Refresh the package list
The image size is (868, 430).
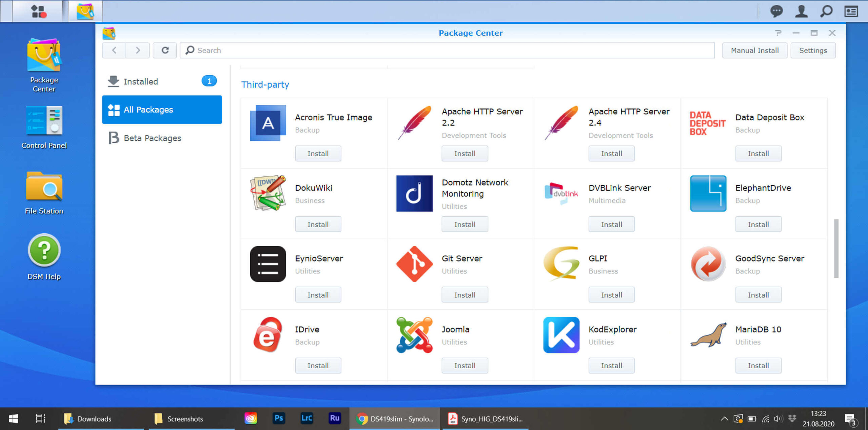[165, 50]
